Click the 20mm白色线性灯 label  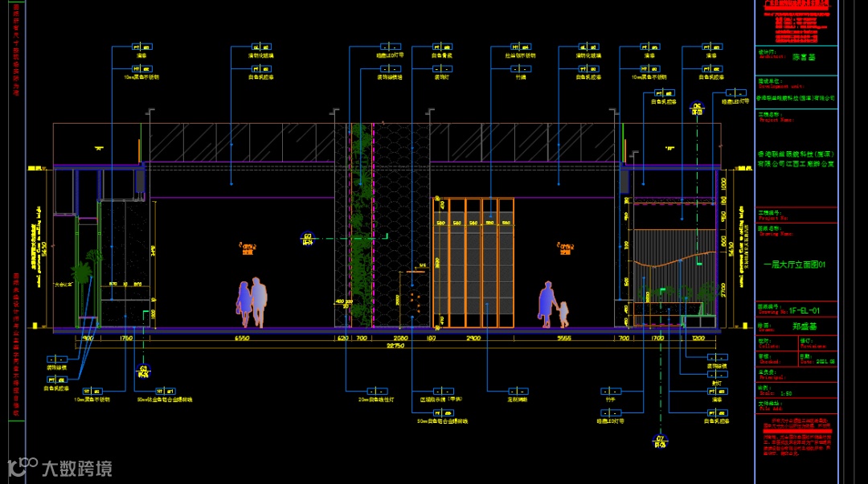tap(376, 400)
